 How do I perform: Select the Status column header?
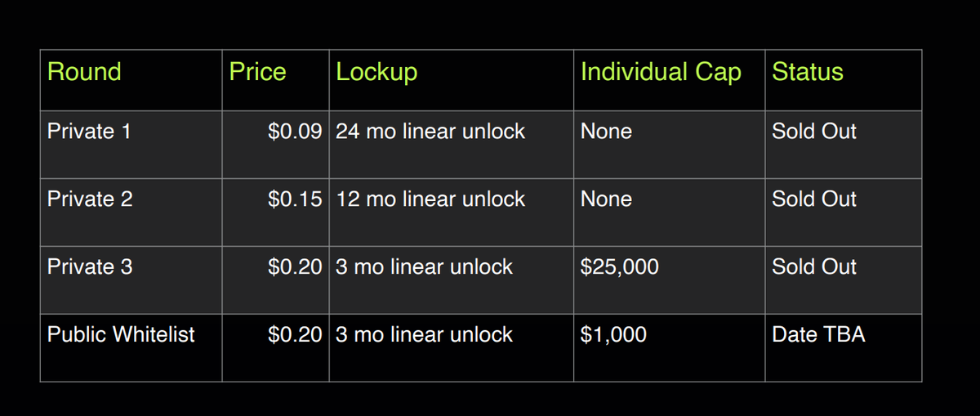[x=807, y=72]
